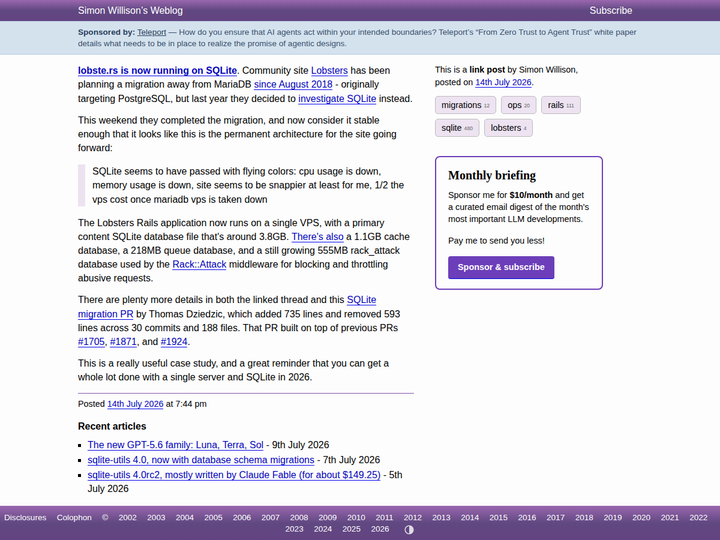Go to the 2006 archive

point(242,518)
